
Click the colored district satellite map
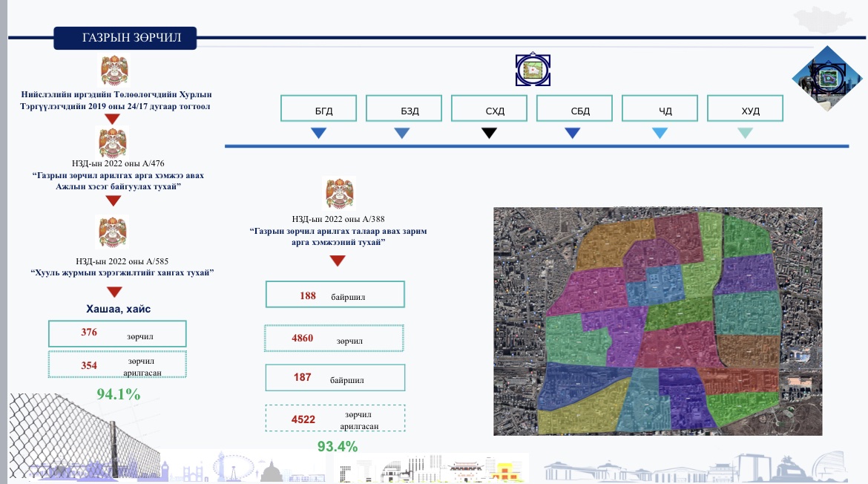click(657, 321)
